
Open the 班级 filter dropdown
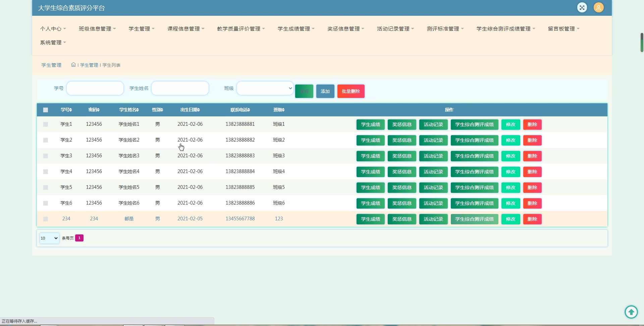click(x=265, y=88)
